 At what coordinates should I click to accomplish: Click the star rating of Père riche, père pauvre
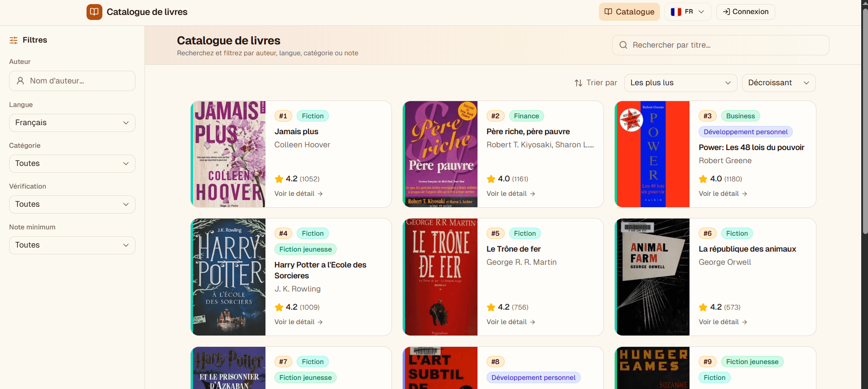pos(507,179)
